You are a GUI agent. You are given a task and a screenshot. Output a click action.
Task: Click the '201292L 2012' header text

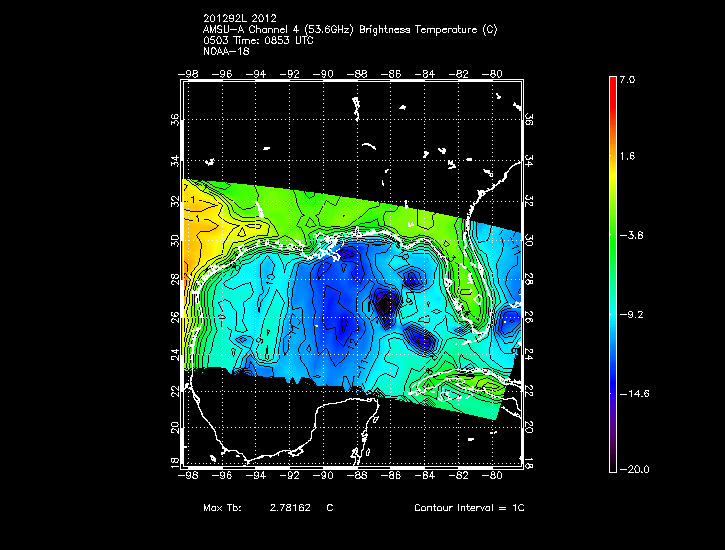coord(240,18)
